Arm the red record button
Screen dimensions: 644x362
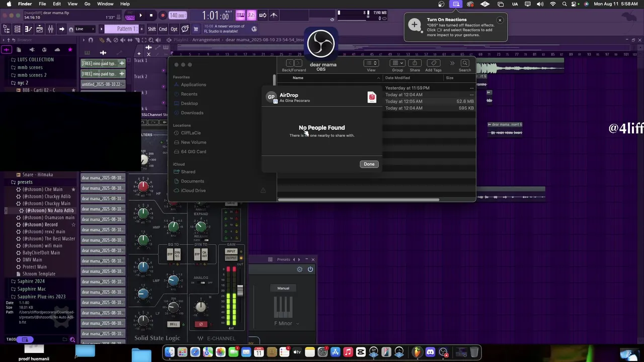click(163, 16)
